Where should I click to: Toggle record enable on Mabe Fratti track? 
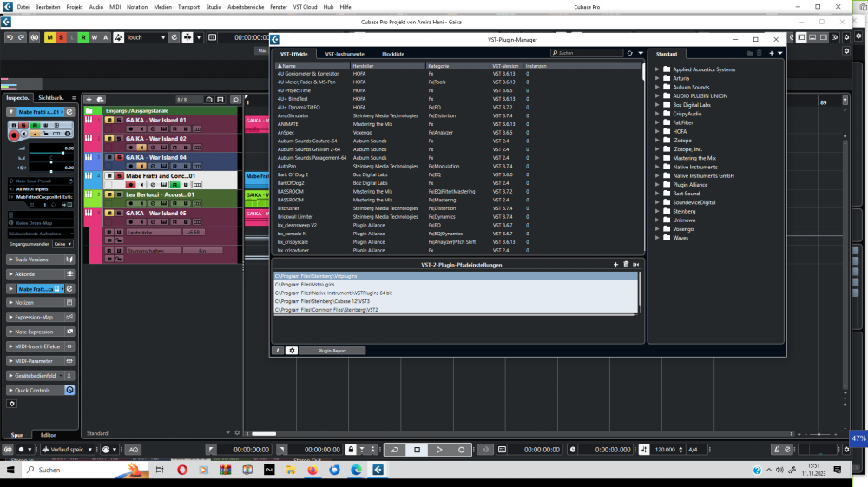(131, 185)
